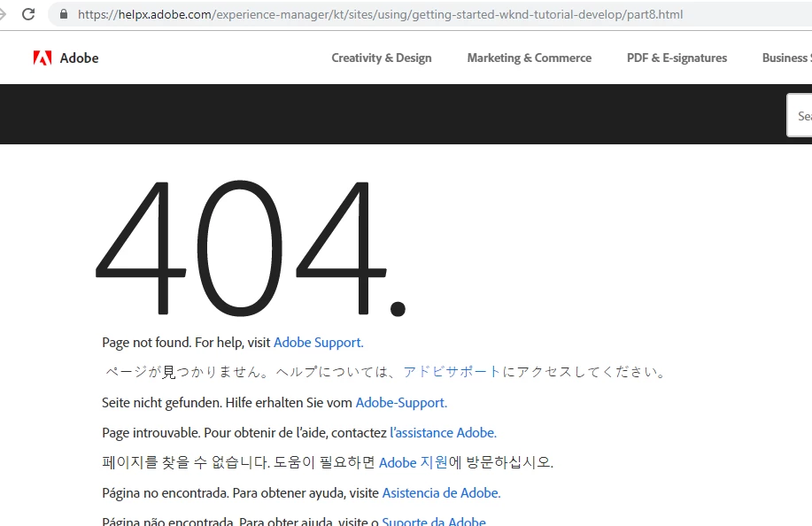Click the lock icon in the address bar
This screenshot has height=526, width=812.
[64, 14]
